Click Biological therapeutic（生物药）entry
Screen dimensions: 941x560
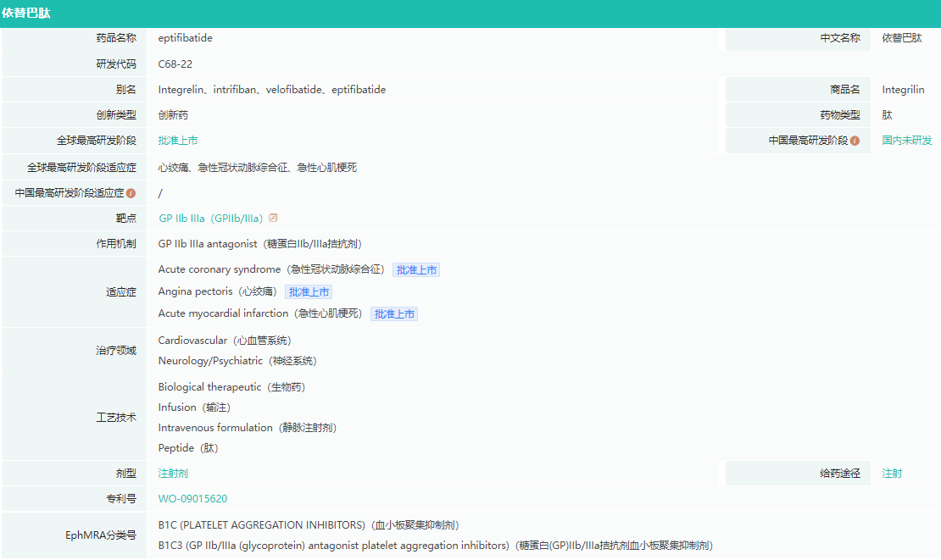click(231, 387)
